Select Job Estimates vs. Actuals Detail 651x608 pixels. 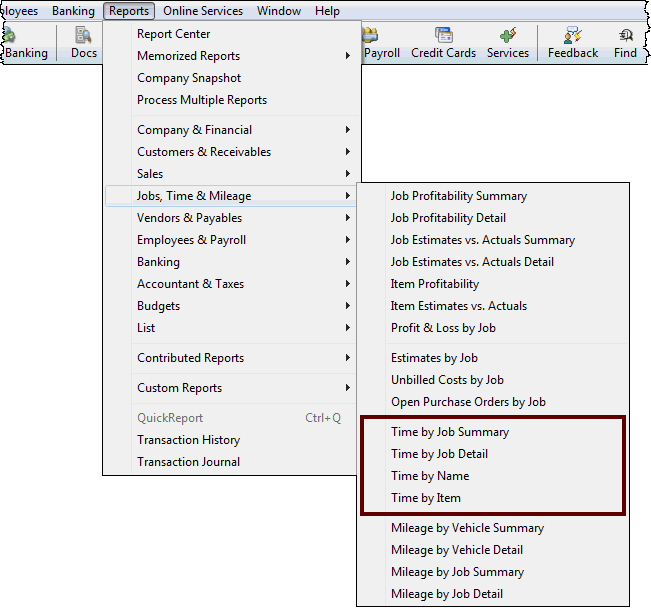(x=493, y=262)
